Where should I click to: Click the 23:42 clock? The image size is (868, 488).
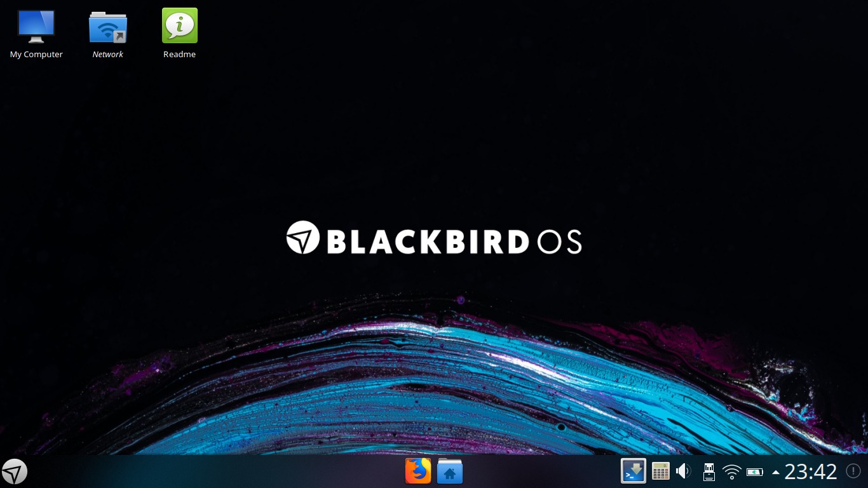[x=811, y=471]
